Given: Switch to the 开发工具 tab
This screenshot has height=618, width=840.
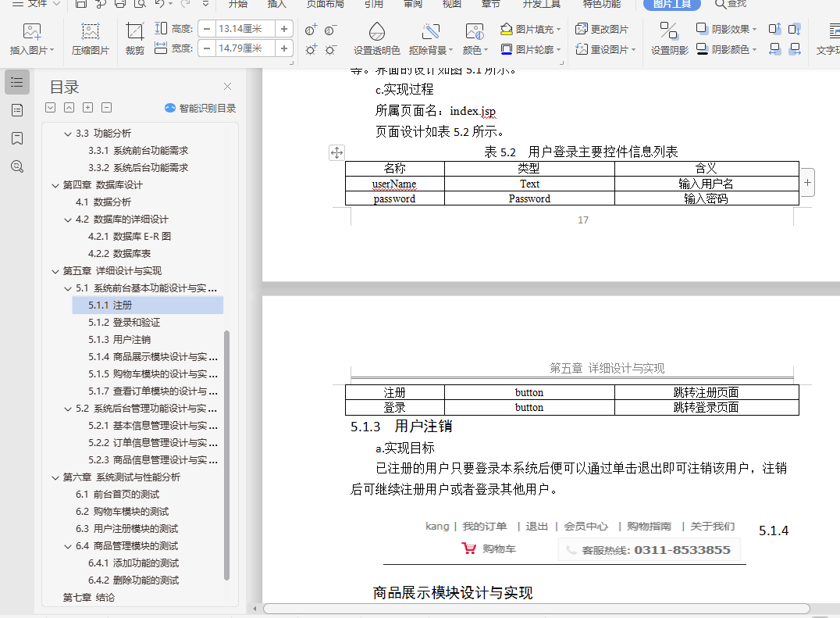Looking at the screenshot, I should pyautogui.click(x=542, y=4).
